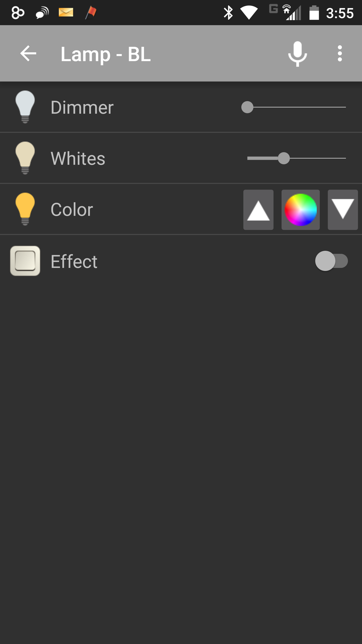Open the three-dot overflow menu
The height and width of the screenshot is (644, 362).
click(x=340, y=53)
